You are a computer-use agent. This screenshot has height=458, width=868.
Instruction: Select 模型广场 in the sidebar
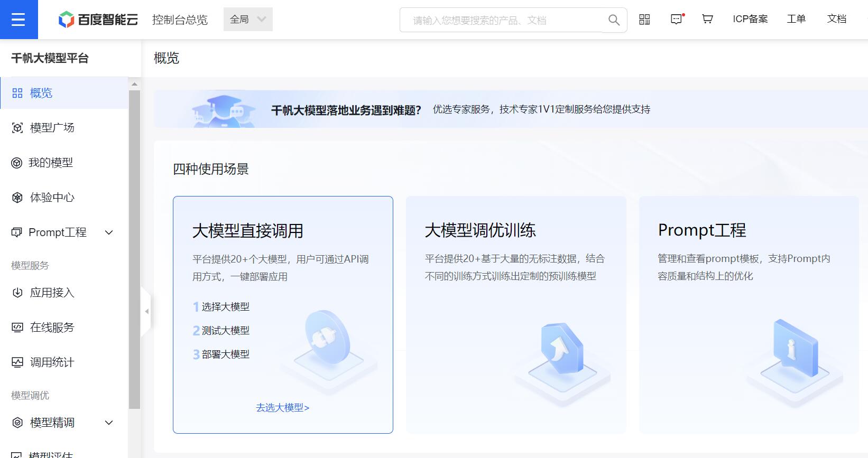[x=52, y=128]
